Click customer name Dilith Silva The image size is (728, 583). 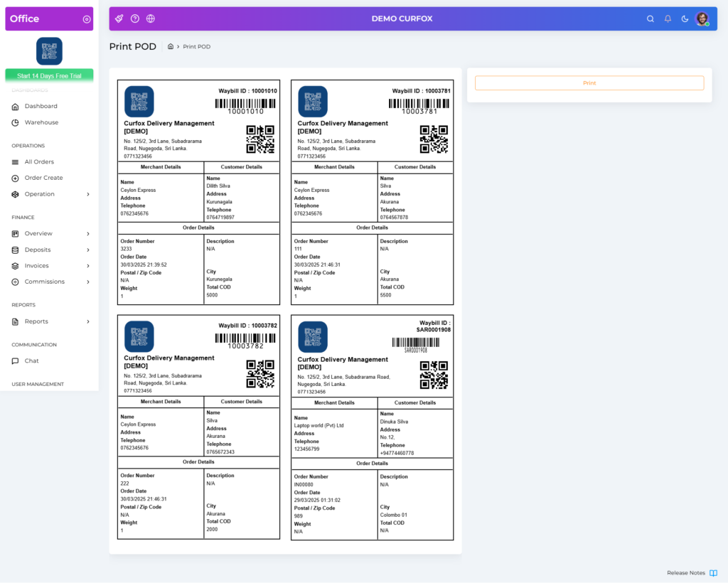pos(218,186)
